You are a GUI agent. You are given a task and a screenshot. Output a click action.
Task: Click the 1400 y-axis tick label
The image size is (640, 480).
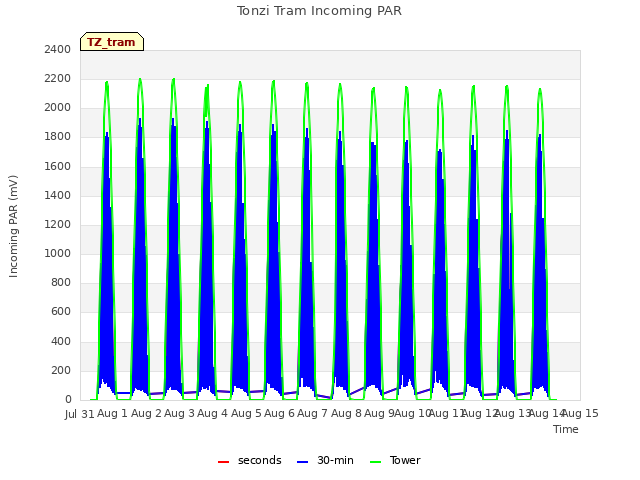point(58,195)
